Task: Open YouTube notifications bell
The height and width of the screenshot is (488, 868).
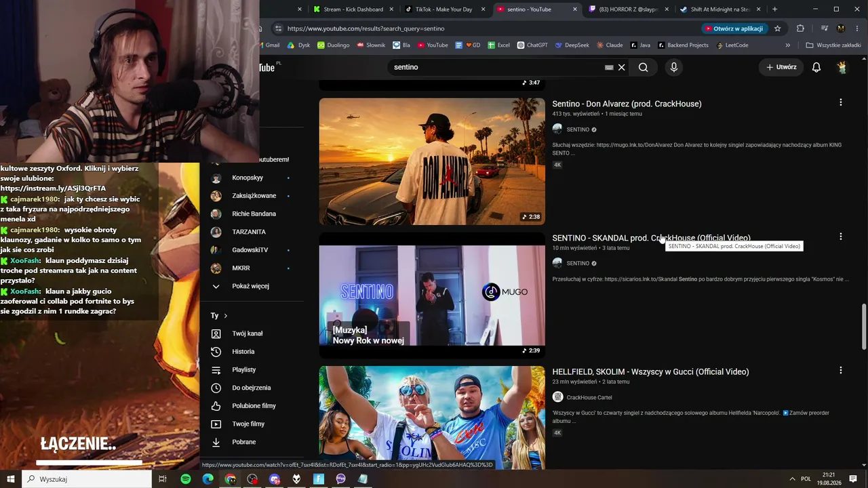Action: coord(816,67)
